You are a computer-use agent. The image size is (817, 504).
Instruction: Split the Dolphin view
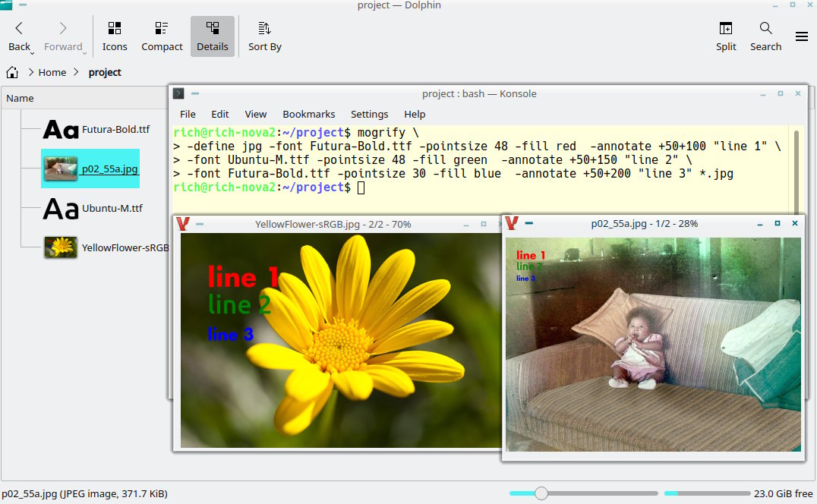click(726, 36)
